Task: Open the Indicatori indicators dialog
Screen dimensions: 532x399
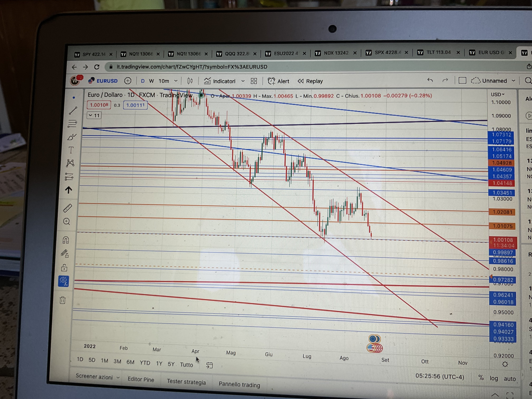Action: (x=220, y=81)
